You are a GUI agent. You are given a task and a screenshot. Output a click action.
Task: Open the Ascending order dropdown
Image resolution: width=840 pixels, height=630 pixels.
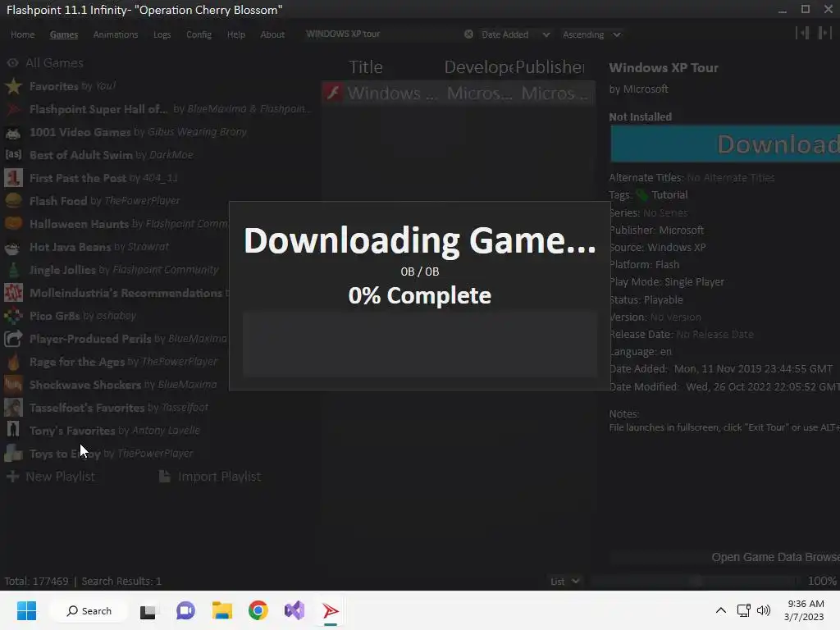591,34
